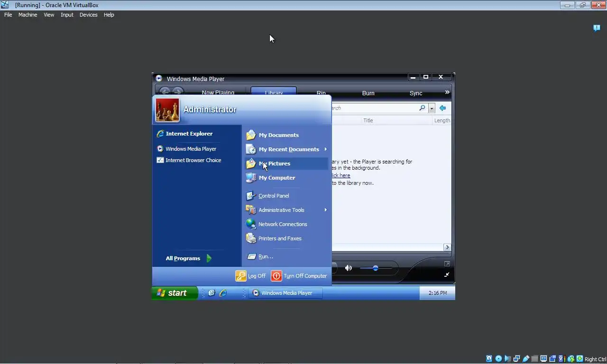Click the keyboard capture green arrow icon
The image size is (607, 364).
point(579,359)
